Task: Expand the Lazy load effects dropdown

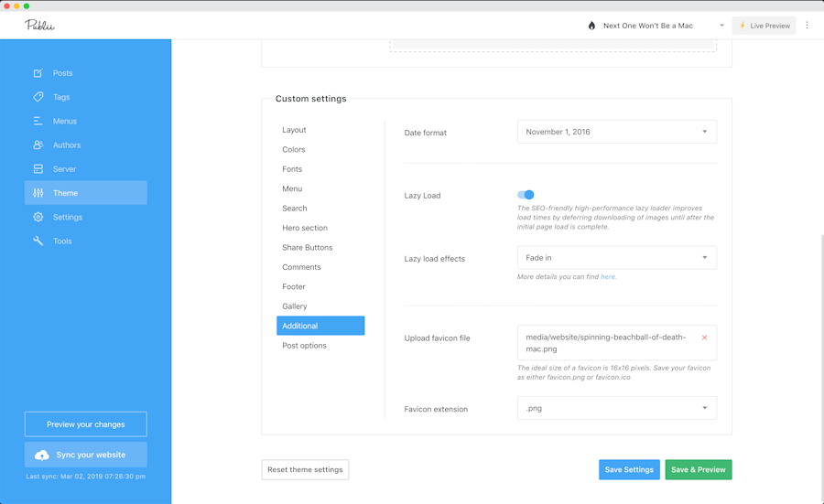Action: click(x=616, y=258)
